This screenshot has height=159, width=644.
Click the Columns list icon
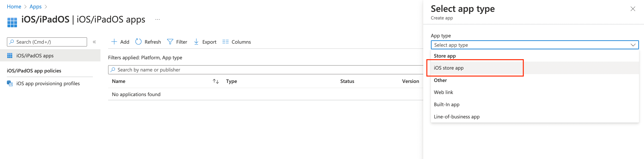pos(225,42)
